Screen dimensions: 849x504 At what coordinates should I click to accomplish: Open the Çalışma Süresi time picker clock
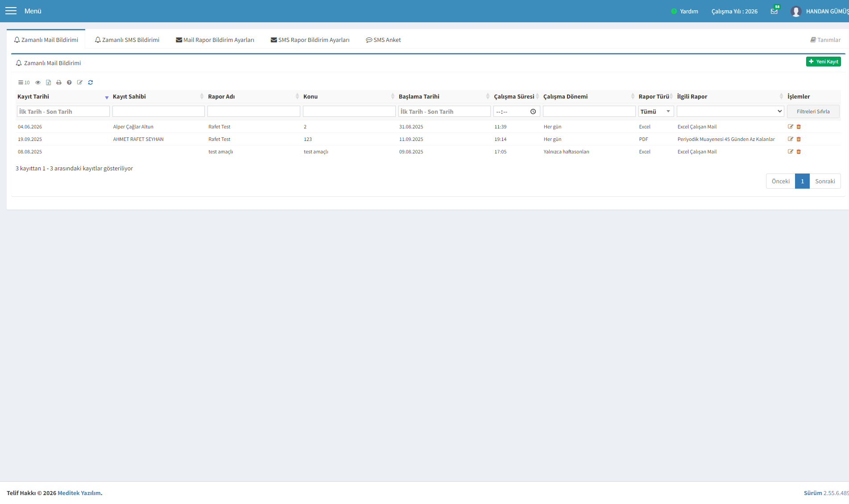pyautogui.click(x=533, y=112)
